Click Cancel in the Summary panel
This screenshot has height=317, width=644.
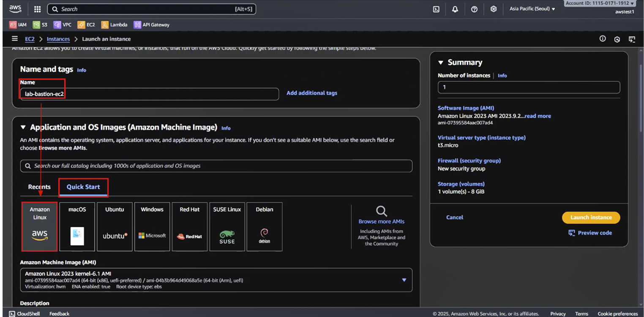coord(455,217)
